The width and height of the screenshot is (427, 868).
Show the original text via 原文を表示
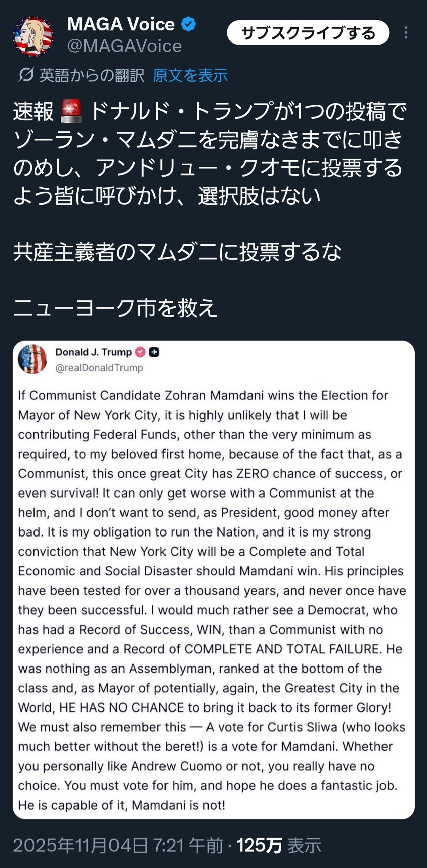pyautogui.click(x=190, y=75)
